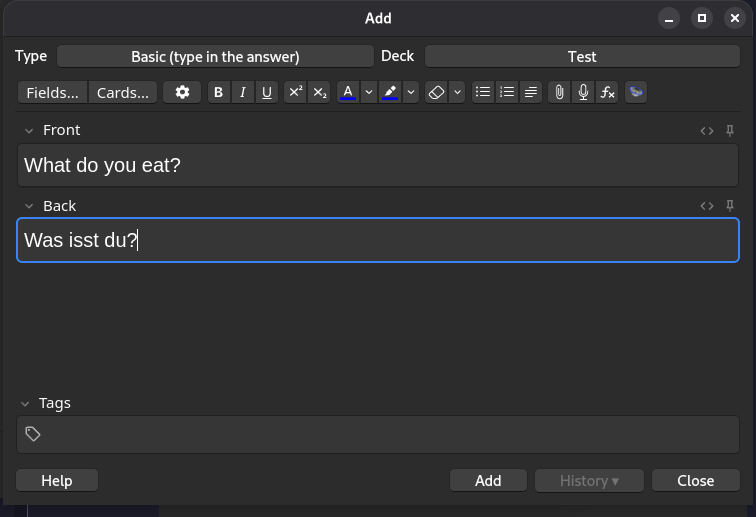Toggle HTML editor for the Back field

click(707, 206)
